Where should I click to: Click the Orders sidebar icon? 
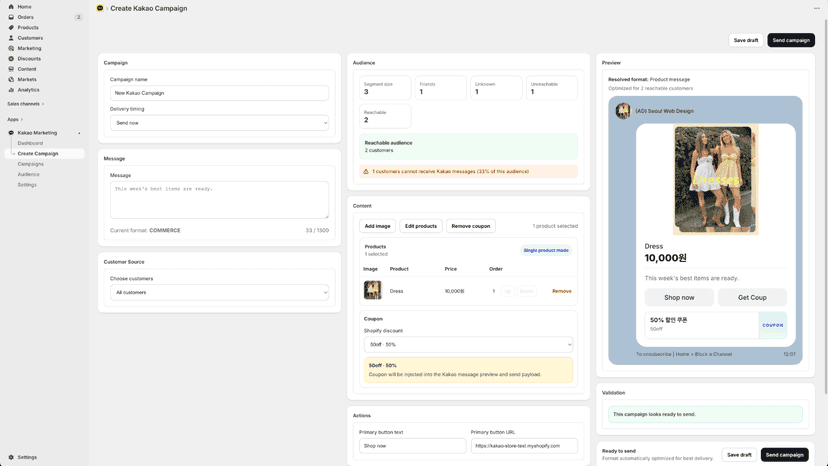tap(11, 17)
